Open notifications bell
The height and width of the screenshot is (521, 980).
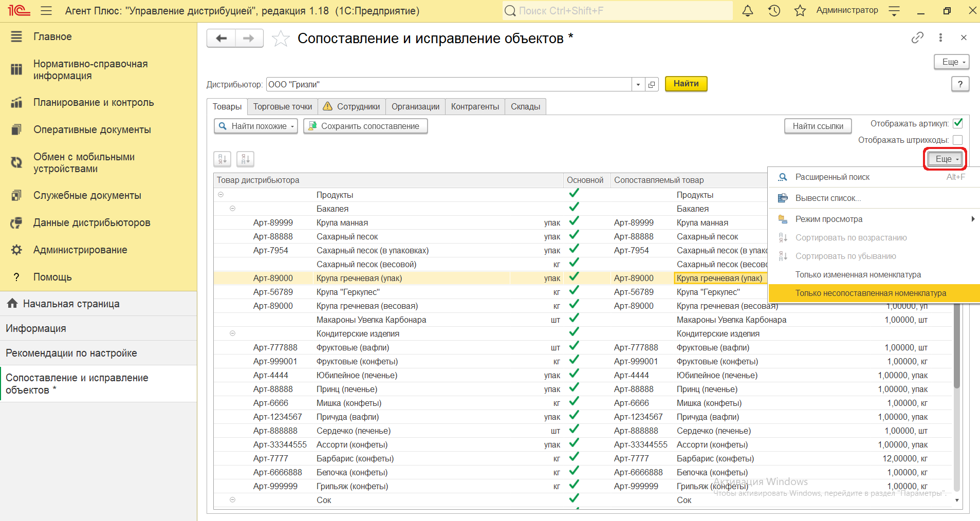coord(748,11)
